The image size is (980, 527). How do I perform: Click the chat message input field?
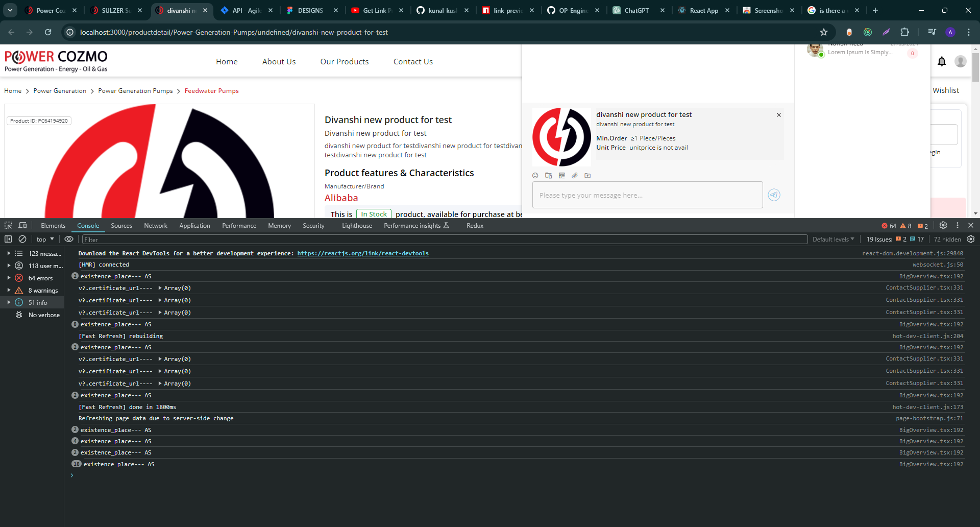tap(647, 195)
